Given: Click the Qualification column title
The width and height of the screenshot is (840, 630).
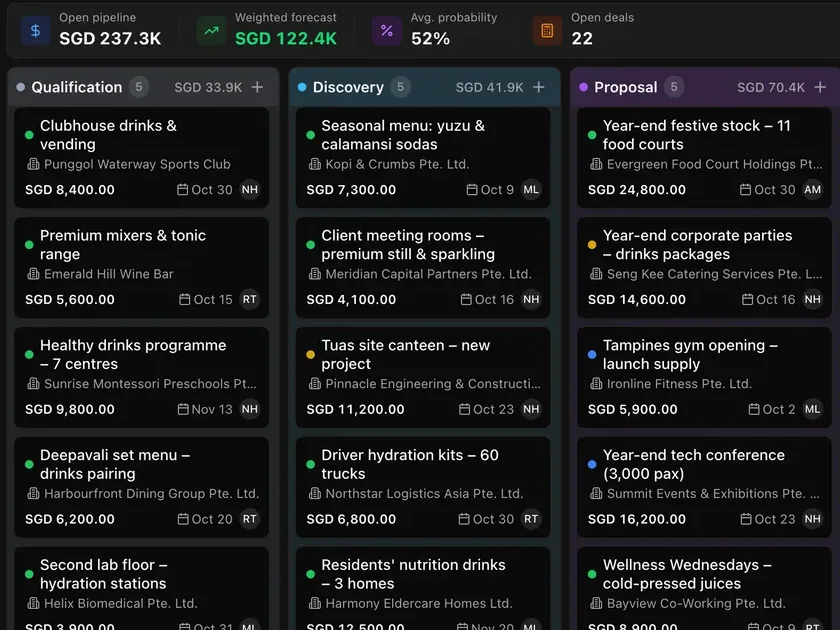Looking at the screenshot, I should tap(77, 87).
